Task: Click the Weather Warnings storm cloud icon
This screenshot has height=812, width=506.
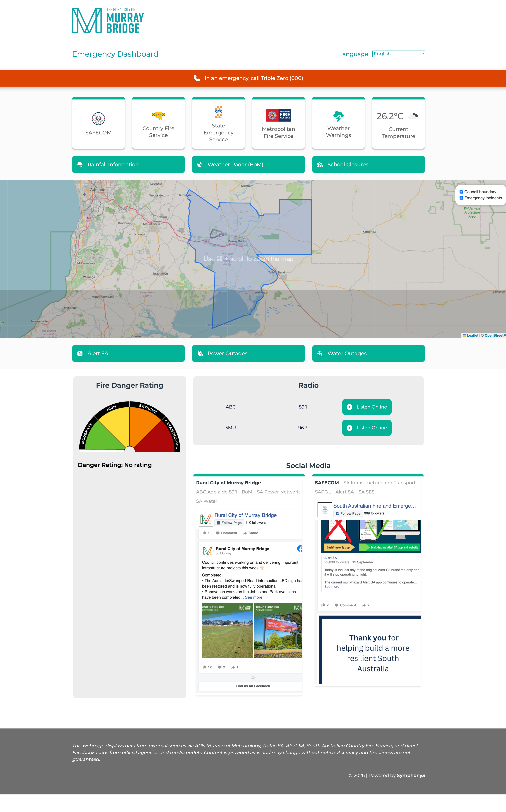Action: pyautogui.click(x=338, y=116)
